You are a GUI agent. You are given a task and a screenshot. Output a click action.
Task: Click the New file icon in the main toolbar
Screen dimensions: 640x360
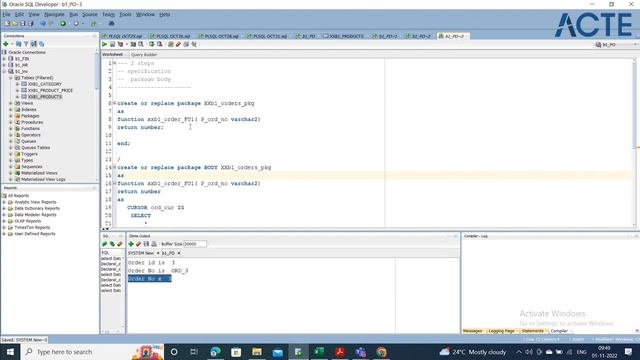pyautogui.click(x=7, y=24)
